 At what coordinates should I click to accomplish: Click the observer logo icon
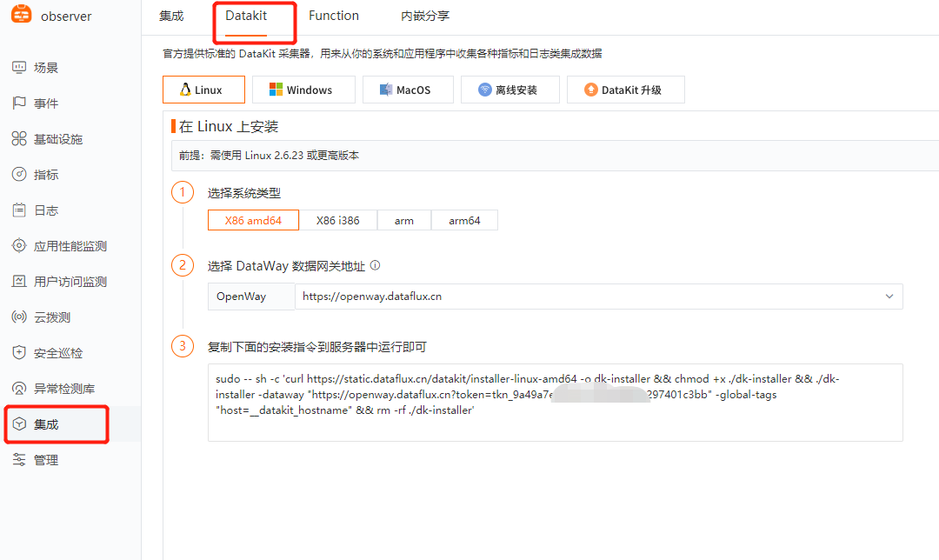[22, 13]
